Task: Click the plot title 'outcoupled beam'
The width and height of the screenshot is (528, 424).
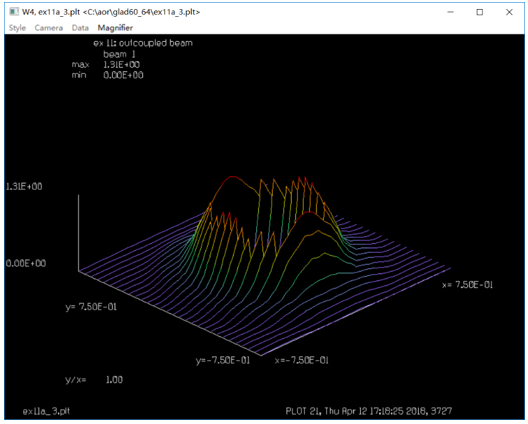Action: 156,43
